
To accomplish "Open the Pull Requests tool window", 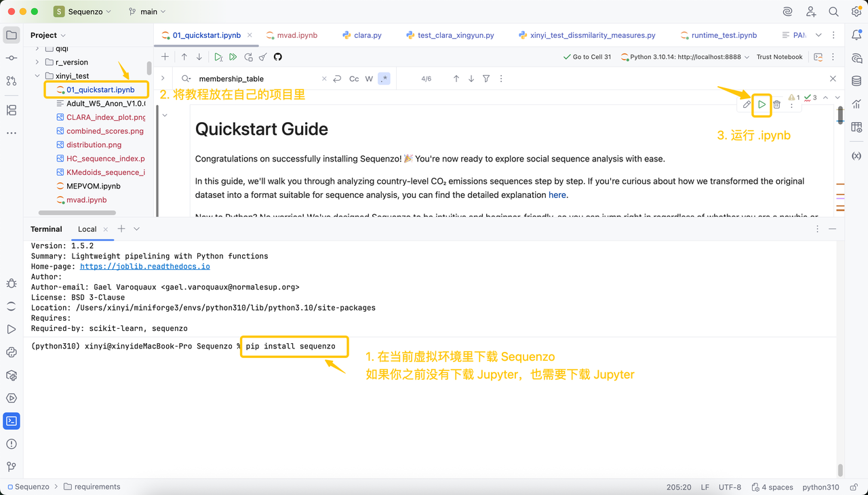I will click(12, 81).
